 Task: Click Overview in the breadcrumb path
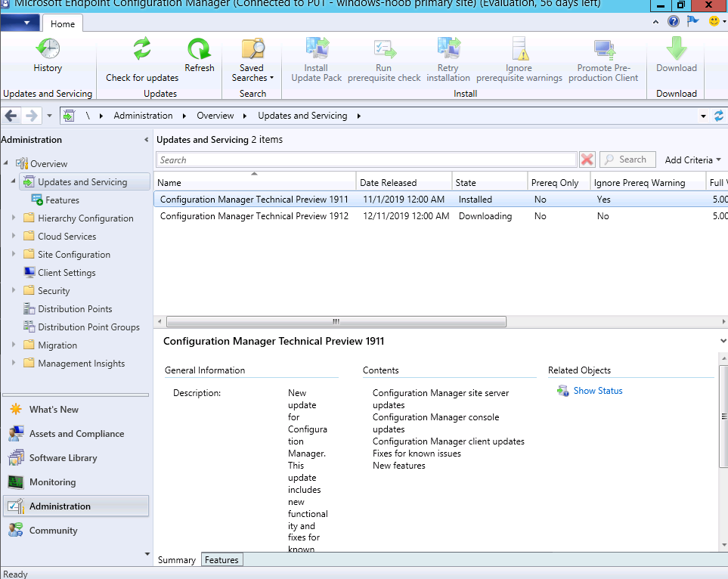click(215, 116)
